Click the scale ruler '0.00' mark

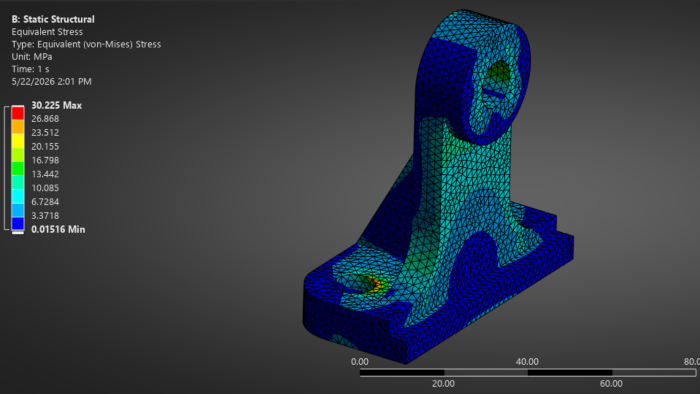pos(360,362)
